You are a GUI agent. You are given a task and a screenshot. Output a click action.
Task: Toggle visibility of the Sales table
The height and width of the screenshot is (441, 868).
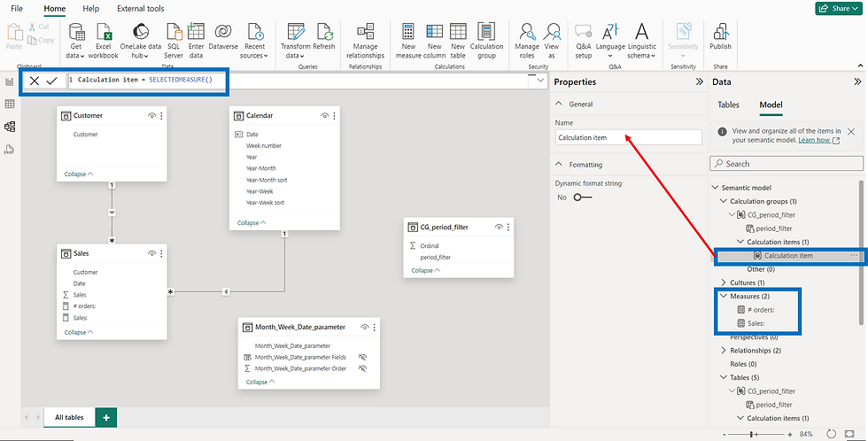coord(151,253)
